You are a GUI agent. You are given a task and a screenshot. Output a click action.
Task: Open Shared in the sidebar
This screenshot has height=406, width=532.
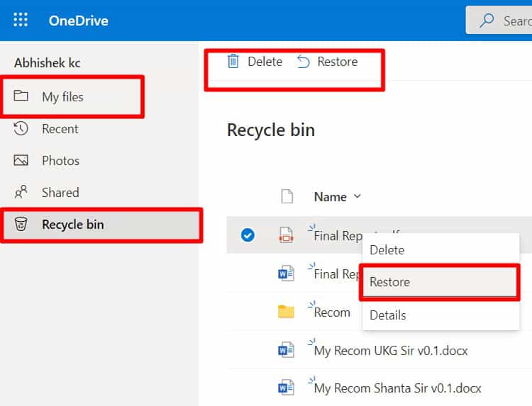click(x=60, y=193)
